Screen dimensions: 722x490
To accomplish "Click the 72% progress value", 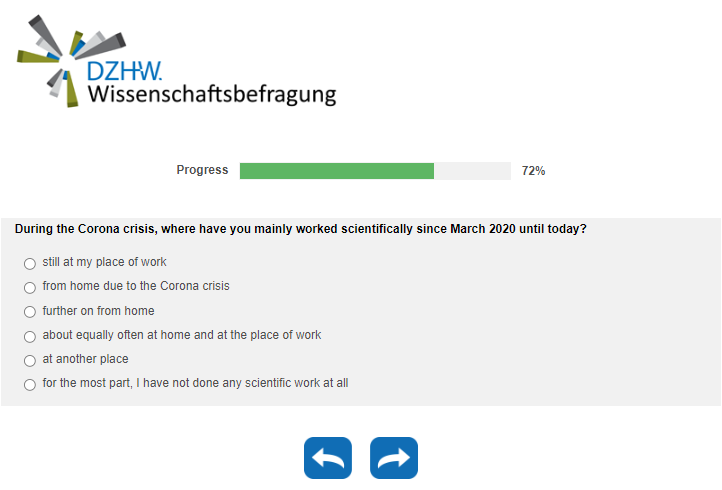I will 533,171.
